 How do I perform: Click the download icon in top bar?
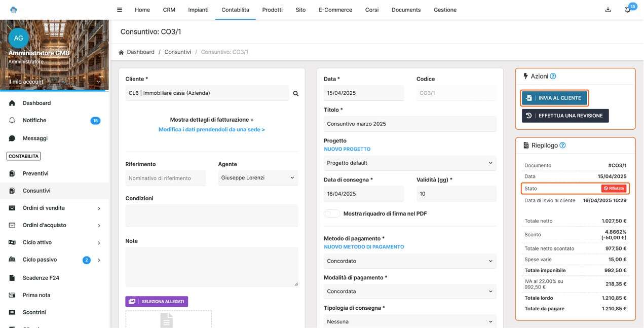(x=608, y=10)
